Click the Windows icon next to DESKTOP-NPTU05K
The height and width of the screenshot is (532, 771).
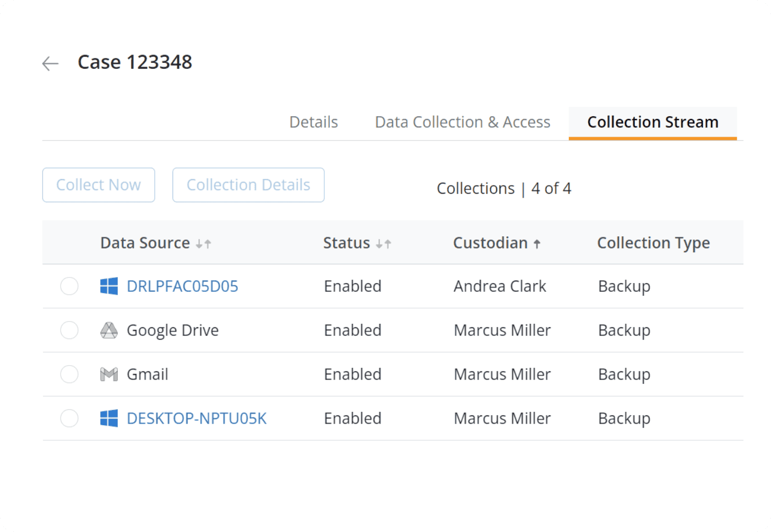pyautogui.click(x=109, y=419)
